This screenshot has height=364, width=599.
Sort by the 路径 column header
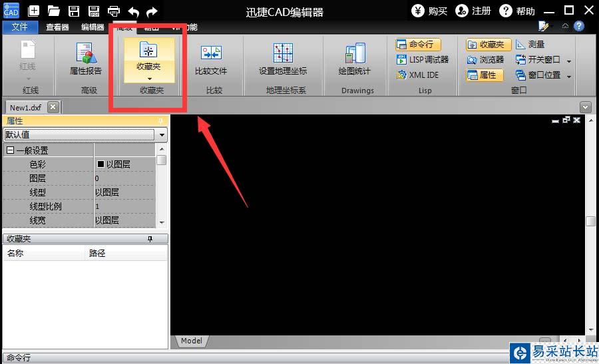126,253
